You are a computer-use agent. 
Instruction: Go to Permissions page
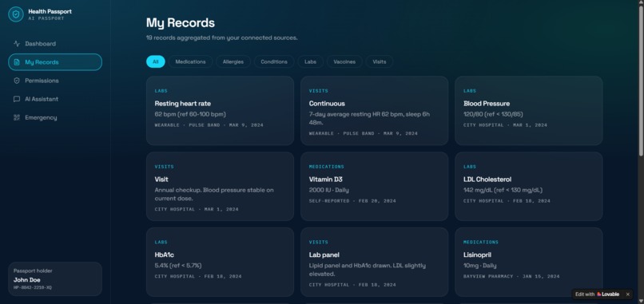[x=55, y=81]
